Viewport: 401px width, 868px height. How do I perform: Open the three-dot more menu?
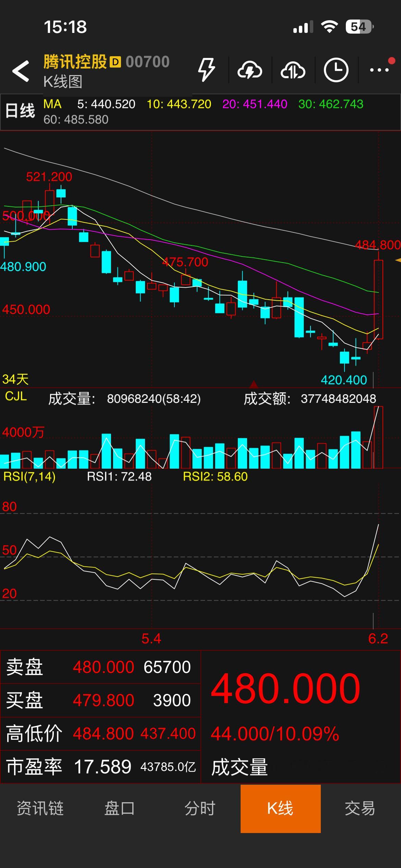click(379, 70)
